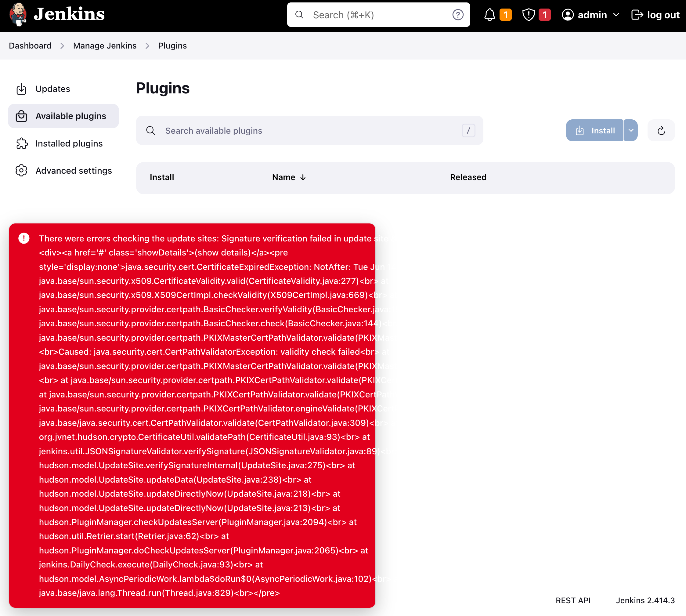Open the Installed plugins sidebar tab
Viewport: 686px width, 616px height.
(x=63, y=143)
